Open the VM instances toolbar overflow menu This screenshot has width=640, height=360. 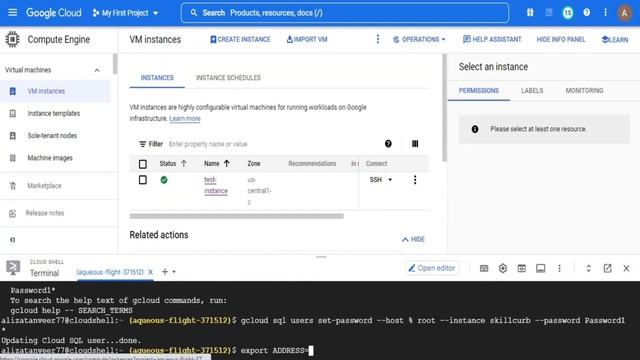(378, 39)
